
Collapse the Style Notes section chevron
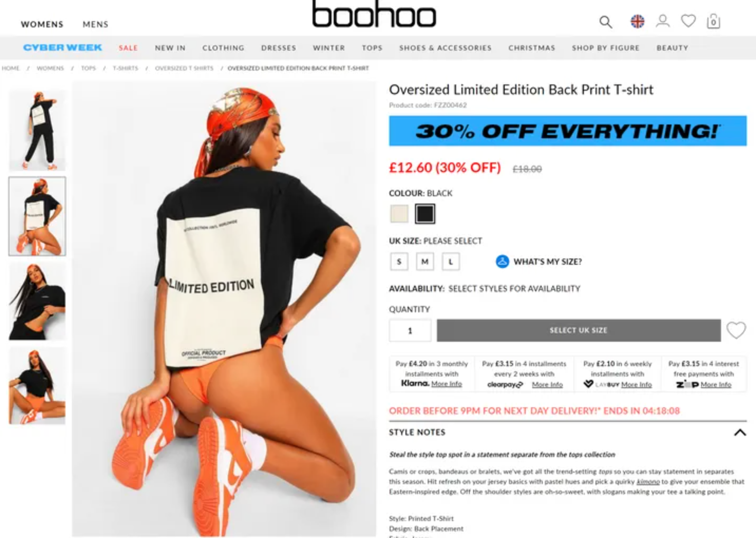point(740,433)
